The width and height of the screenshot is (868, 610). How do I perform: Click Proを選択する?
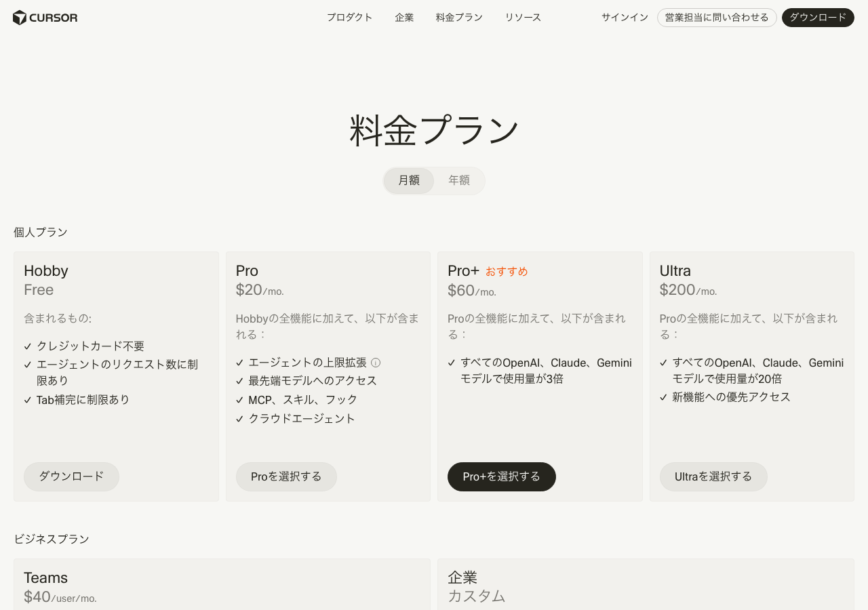(286, 476)
